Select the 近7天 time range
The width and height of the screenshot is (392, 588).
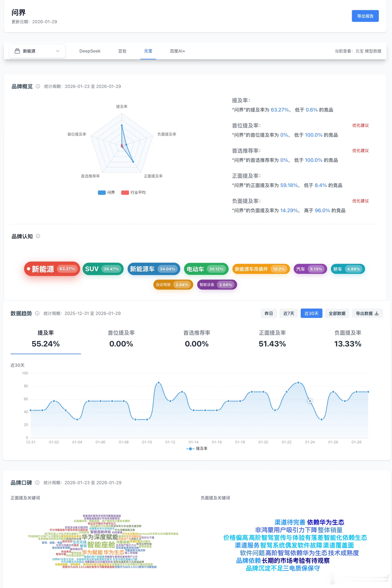pyautogui.click(x=289, y=313)
